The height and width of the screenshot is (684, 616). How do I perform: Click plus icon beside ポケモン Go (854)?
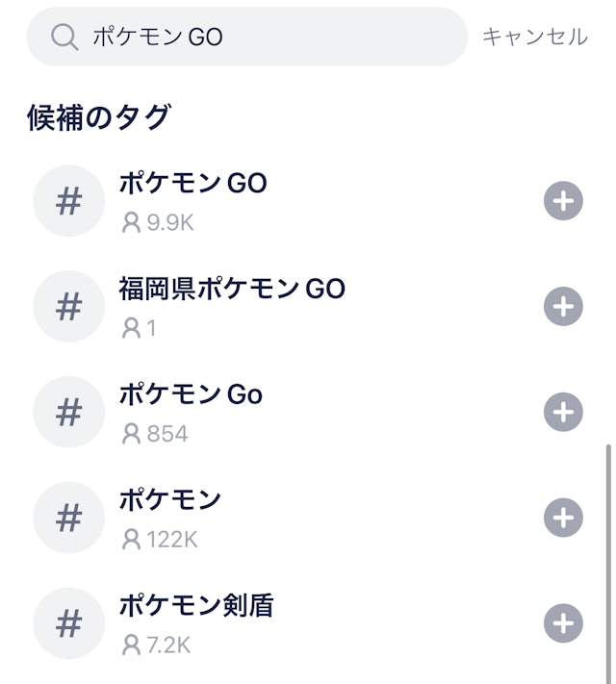click(563, 413)
